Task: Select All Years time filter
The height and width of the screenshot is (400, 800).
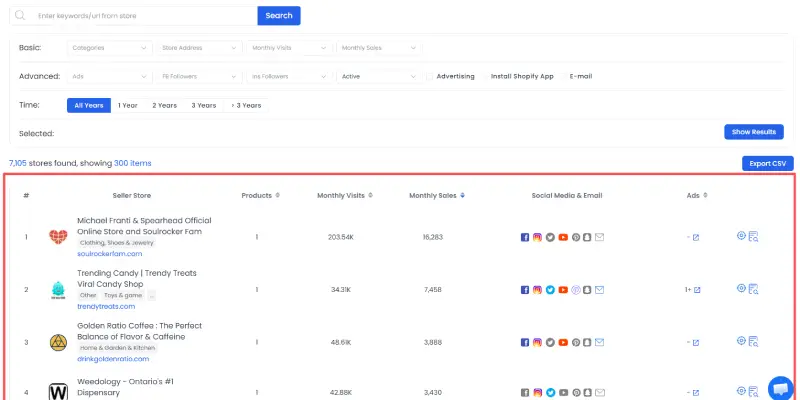Action: pyautogui.click(x=89, y=106)
